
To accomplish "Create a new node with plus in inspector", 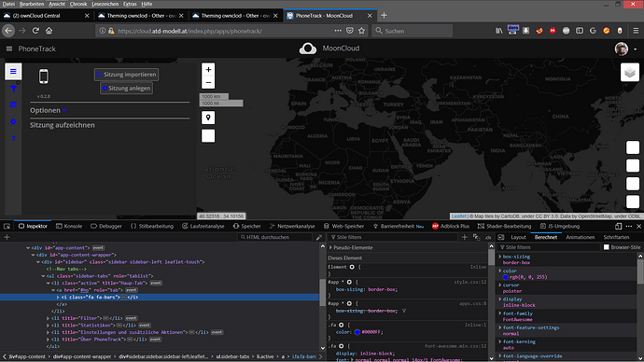I will point(7,237).
